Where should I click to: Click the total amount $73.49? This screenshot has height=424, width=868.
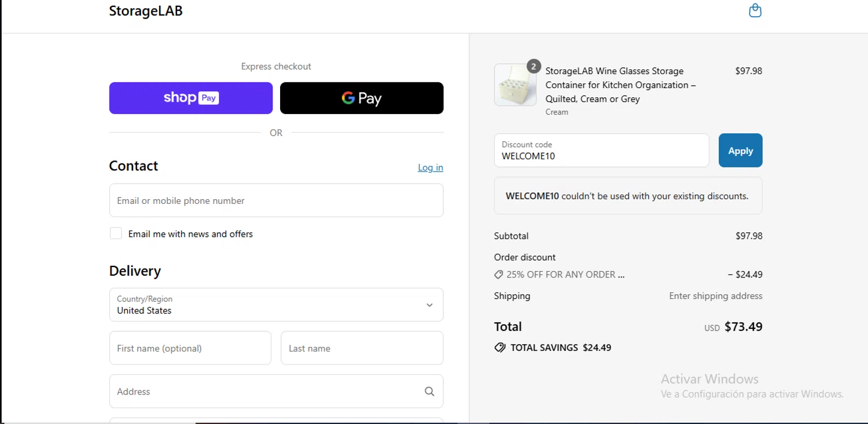(744, 327)
